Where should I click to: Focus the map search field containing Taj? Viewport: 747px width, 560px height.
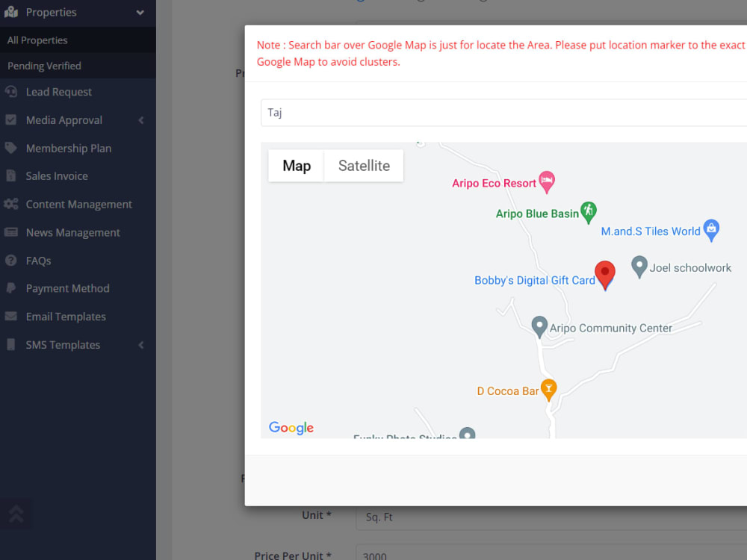503,113
